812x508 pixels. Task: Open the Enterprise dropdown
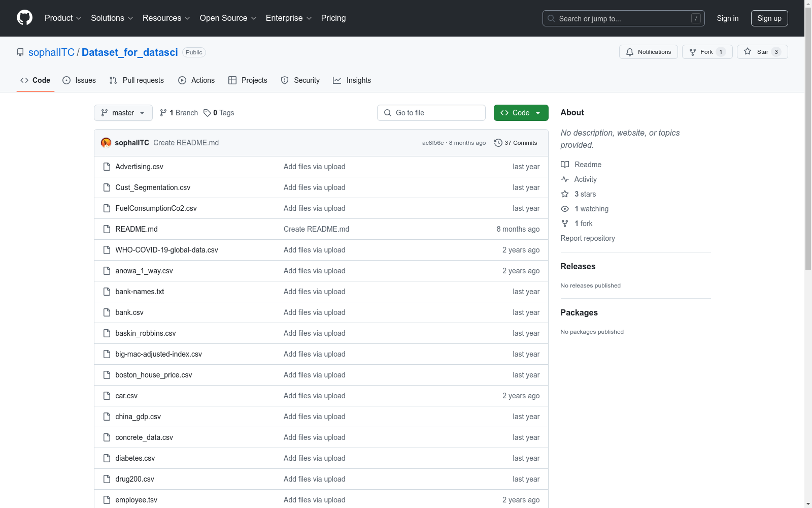[x=289, y=18]
